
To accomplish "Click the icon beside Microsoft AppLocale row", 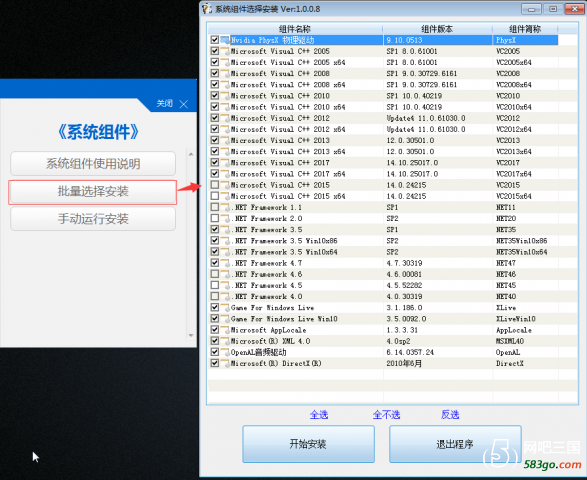I will coord(225,330).
